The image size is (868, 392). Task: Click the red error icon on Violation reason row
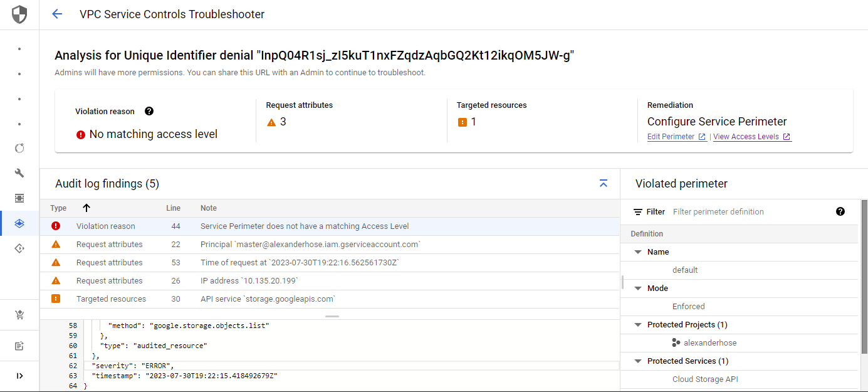click(x=56, y=226)
